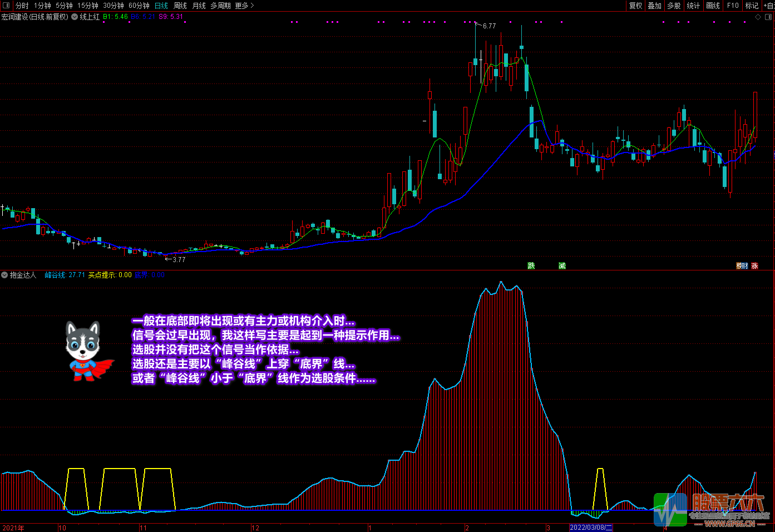The height and width of the screenshot is (532, 775).
Task: Click the 叠加 overlay button
Action: pos(654,6)
